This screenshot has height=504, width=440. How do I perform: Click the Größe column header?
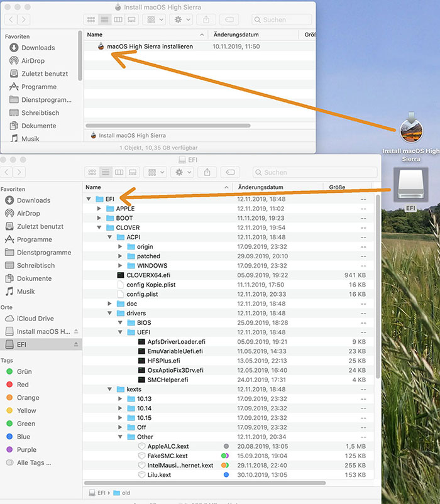[x=337, y=187]
